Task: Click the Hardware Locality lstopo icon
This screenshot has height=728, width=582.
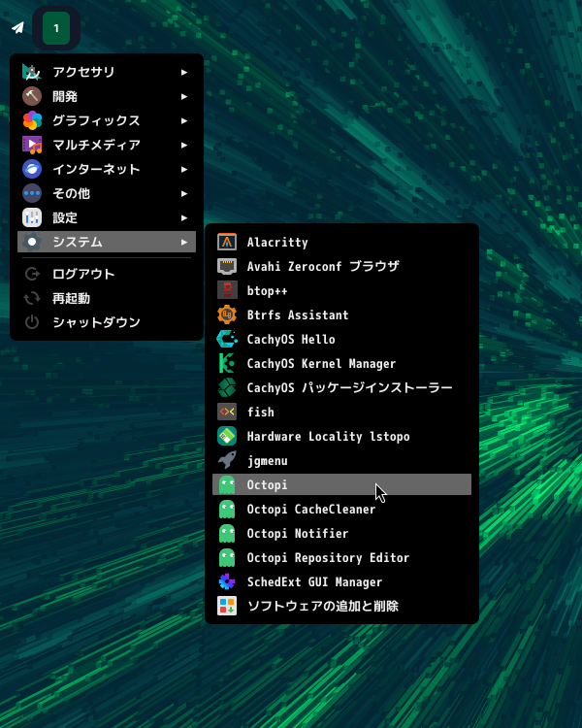Action: tap(227, 436)
